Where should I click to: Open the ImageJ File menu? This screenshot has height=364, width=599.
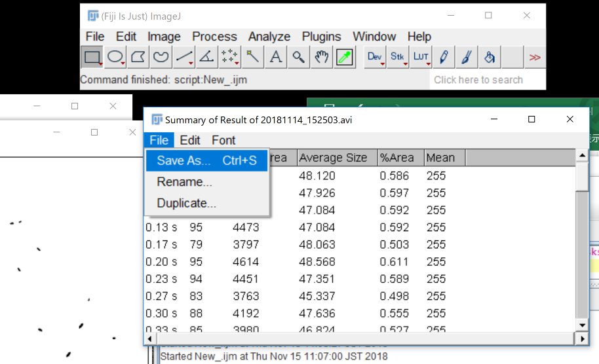[95, 37]
